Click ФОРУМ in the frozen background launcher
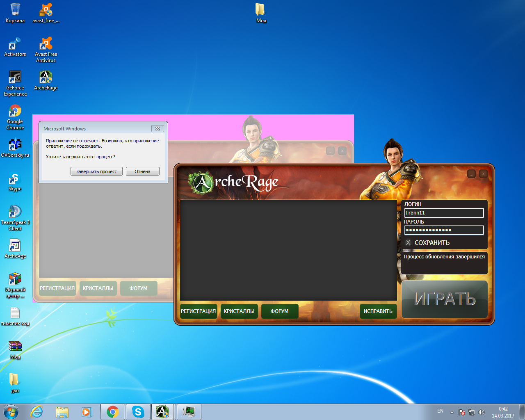Image resolution: width=525 pixels, height=420 pixels. [138, 288]
